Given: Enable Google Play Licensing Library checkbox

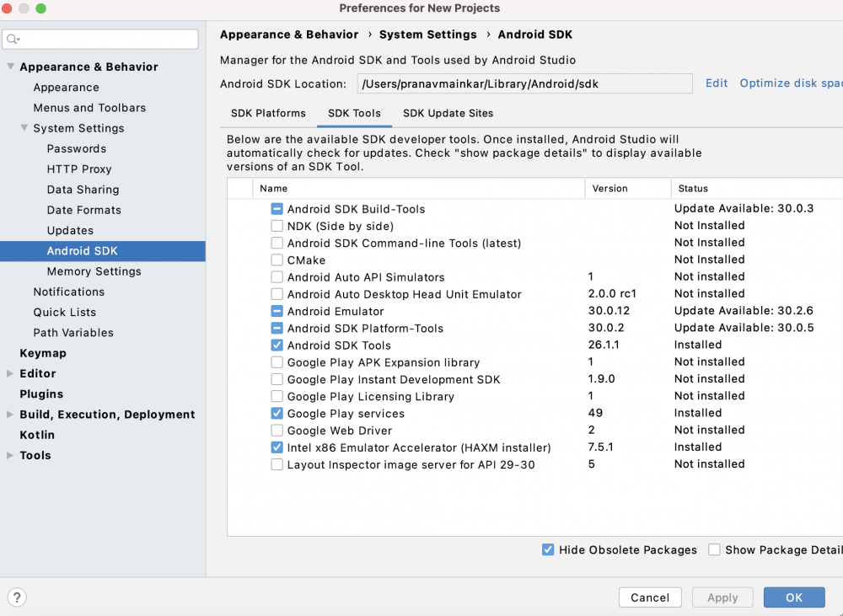Looking at the screenshot, I should tap(277, 396).
